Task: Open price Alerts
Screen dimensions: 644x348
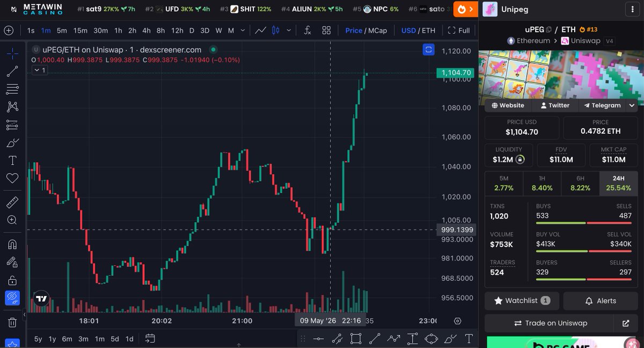Action: [x=601, y=301]
